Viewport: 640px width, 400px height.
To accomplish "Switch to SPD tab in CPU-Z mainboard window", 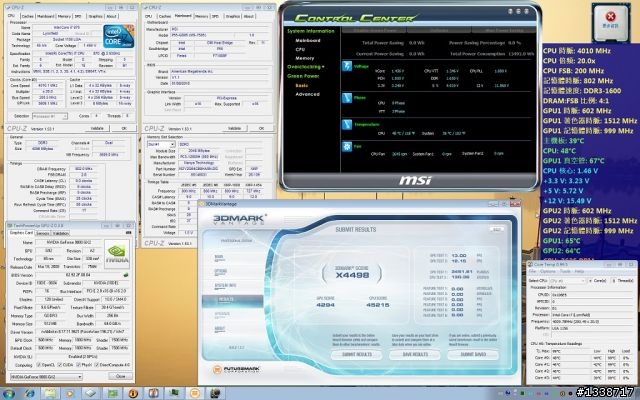I will tap(215, 16).
